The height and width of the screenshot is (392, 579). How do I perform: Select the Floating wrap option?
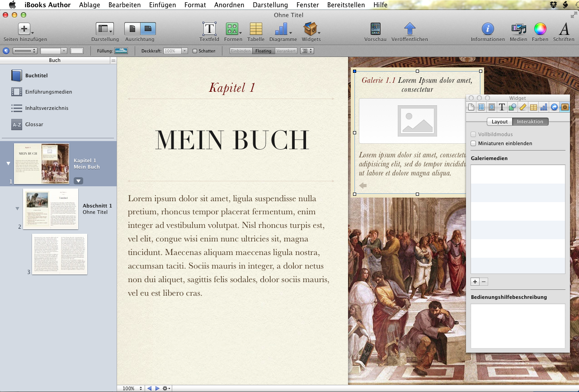click(x=263, y=51)
